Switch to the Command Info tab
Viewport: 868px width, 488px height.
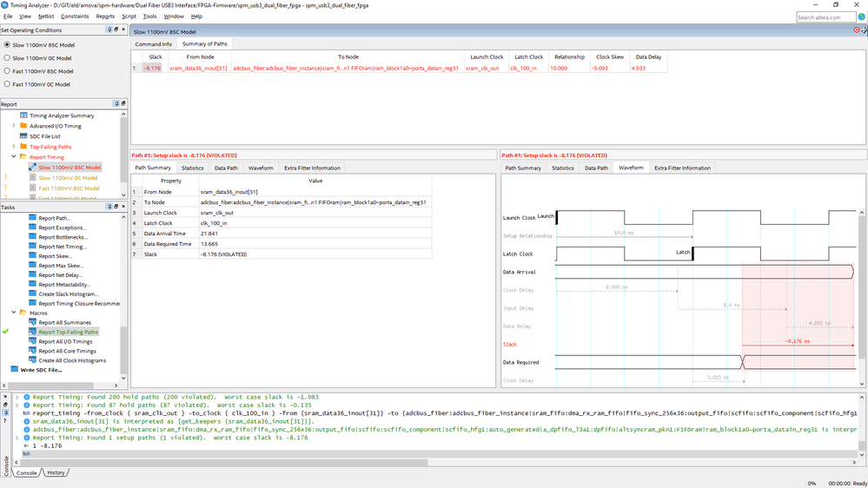pyautogui.click(x=153, y=43)
